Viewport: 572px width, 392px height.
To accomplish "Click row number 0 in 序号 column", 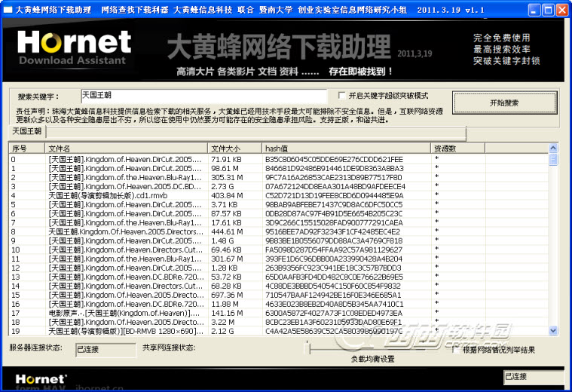I will pyautogui.click(x=13, y=160).
